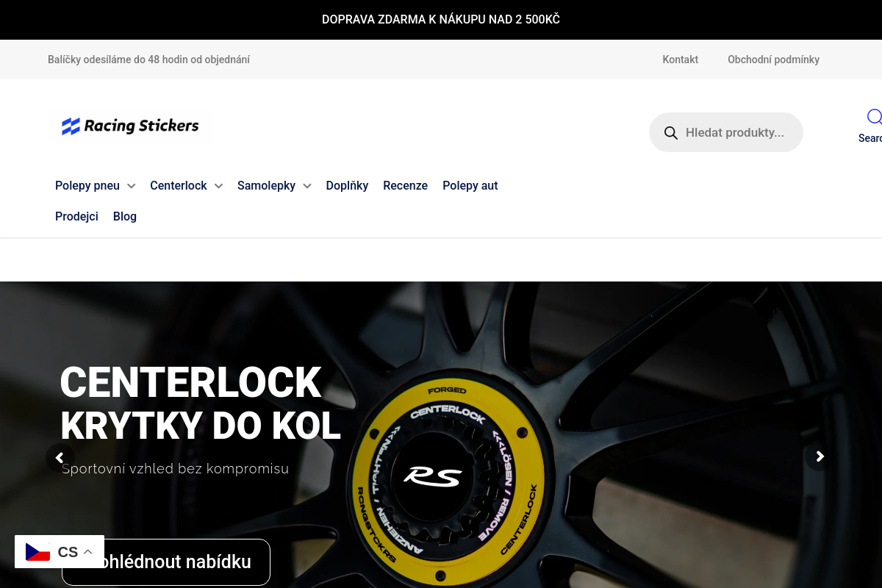Screen dimensions: 882x588
Task: Open the Blog page
Action: pyautogui.click(x=125, y=217)
